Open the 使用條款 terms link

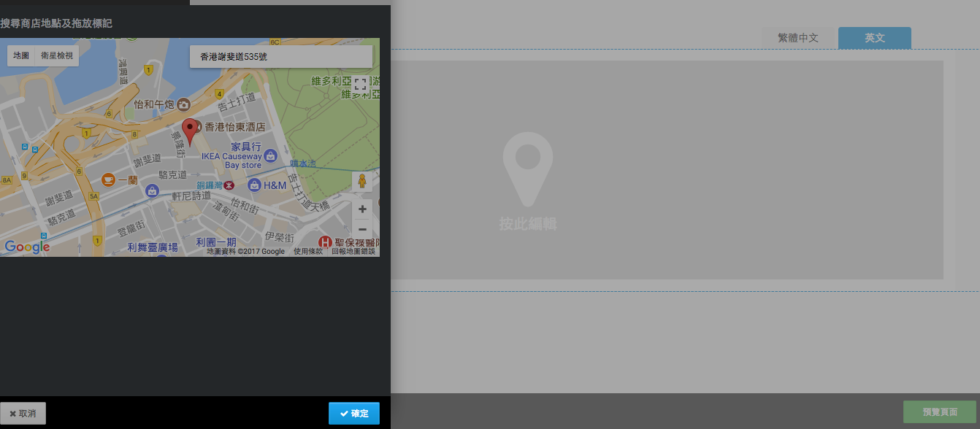[307, 252]
